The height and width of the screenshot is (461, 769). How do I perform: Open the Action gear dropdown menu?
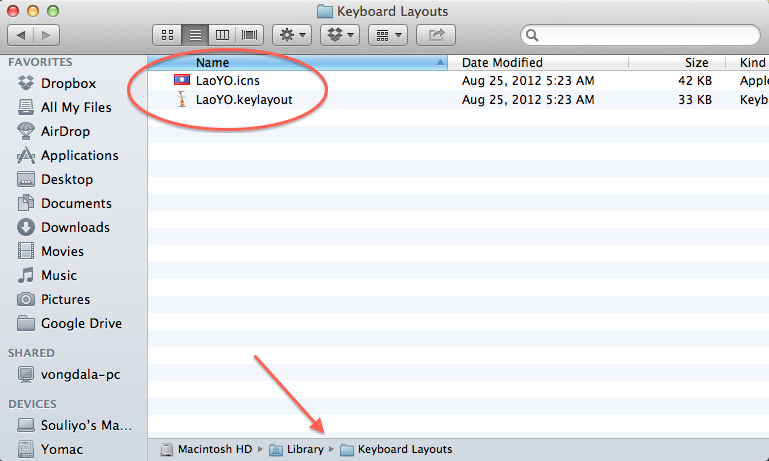(x=293, y=35)
